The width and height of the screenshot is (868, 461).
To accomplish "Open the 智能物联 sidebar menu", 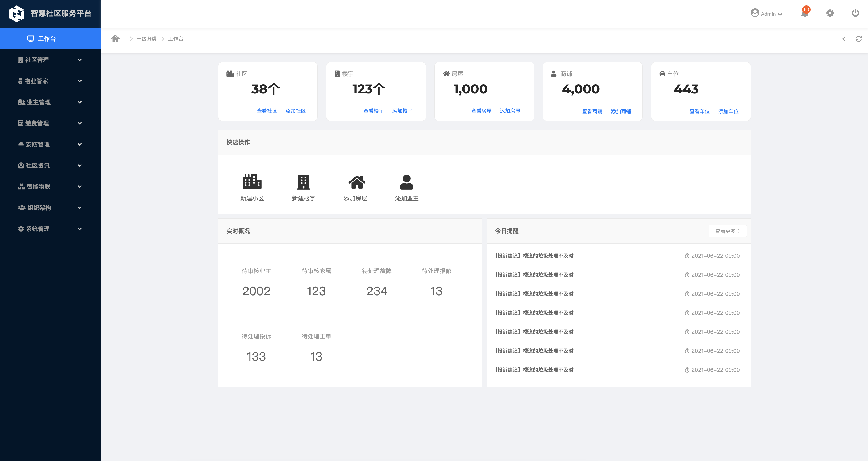I will pos(50,186).
